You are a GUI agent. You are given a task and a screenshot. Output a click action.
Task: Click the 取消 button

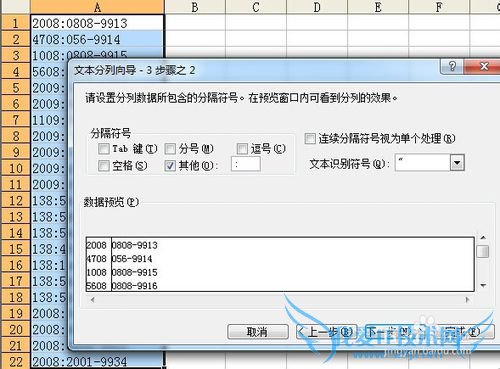[258, 332]
